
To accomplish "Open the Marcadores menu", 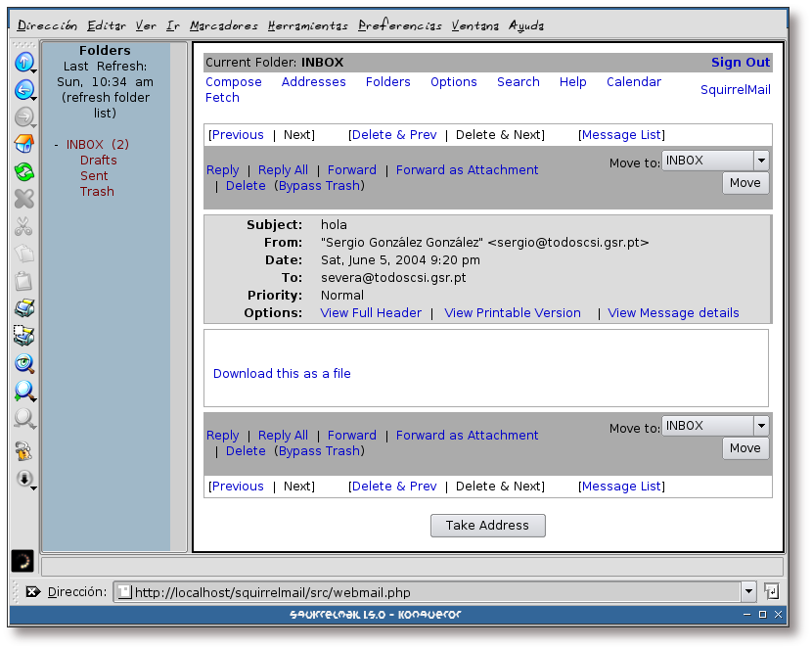I will tap(224, 25).
